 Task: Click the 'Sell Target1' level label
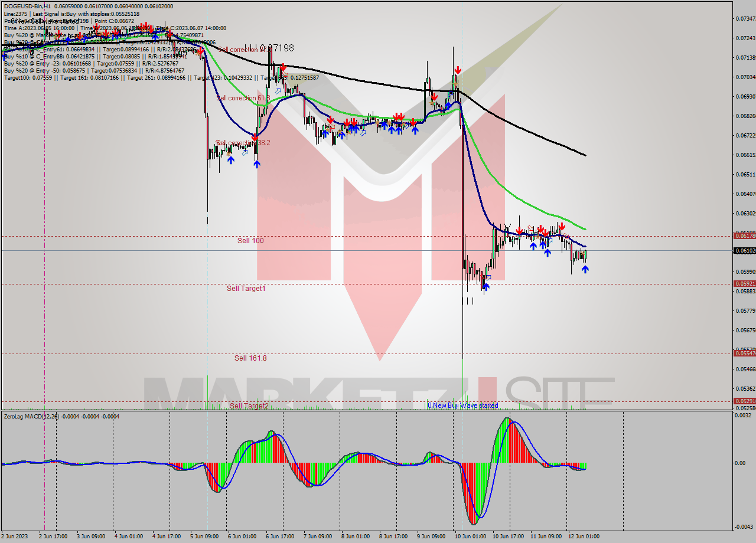(246, 289)
